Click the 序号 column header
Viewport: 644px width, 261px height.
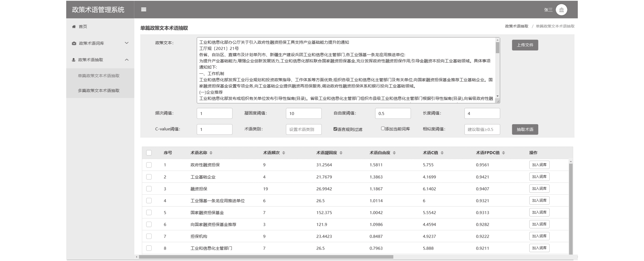point(168,153)
